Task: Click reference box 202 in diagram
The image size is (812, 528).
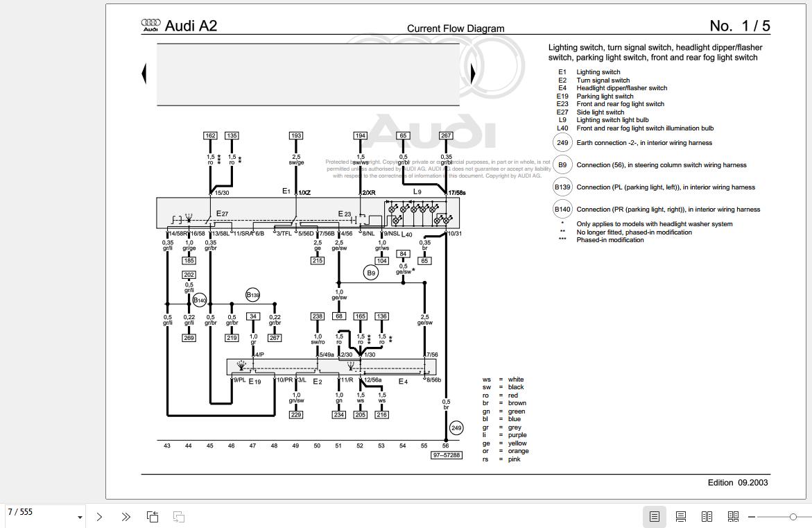Action: tap(189, 275)
